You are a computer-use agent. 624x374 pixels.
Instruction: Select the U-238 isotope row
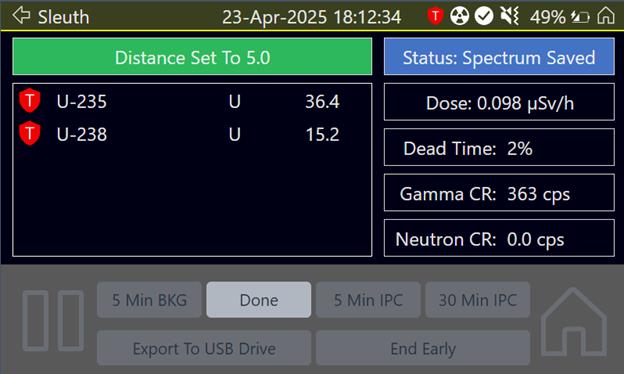192,134
